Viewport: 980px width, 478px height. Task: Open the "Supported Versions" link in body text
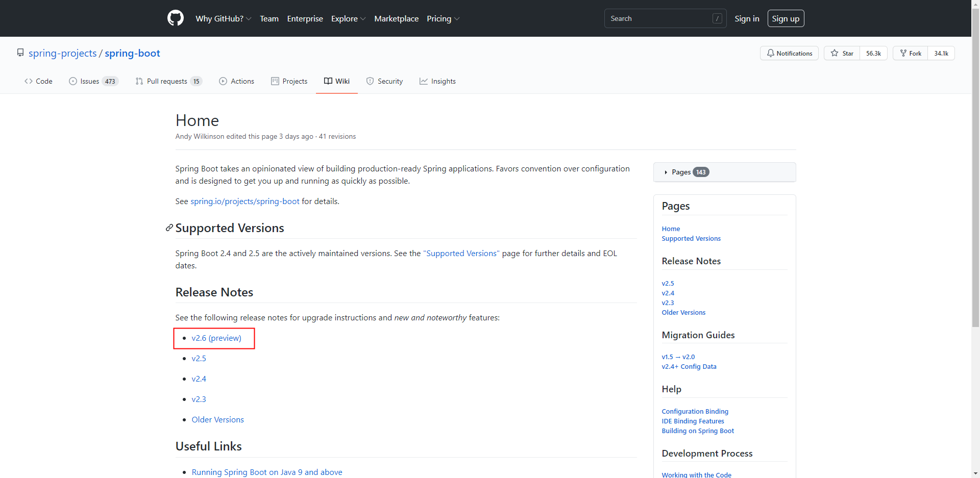[x=461, y=254]
